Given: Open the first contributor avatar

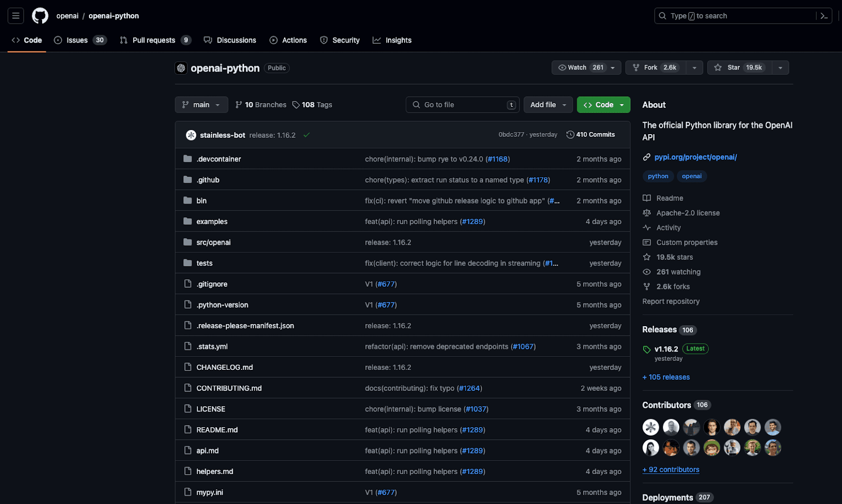Looking at the screenshot, I should (650, 427).
